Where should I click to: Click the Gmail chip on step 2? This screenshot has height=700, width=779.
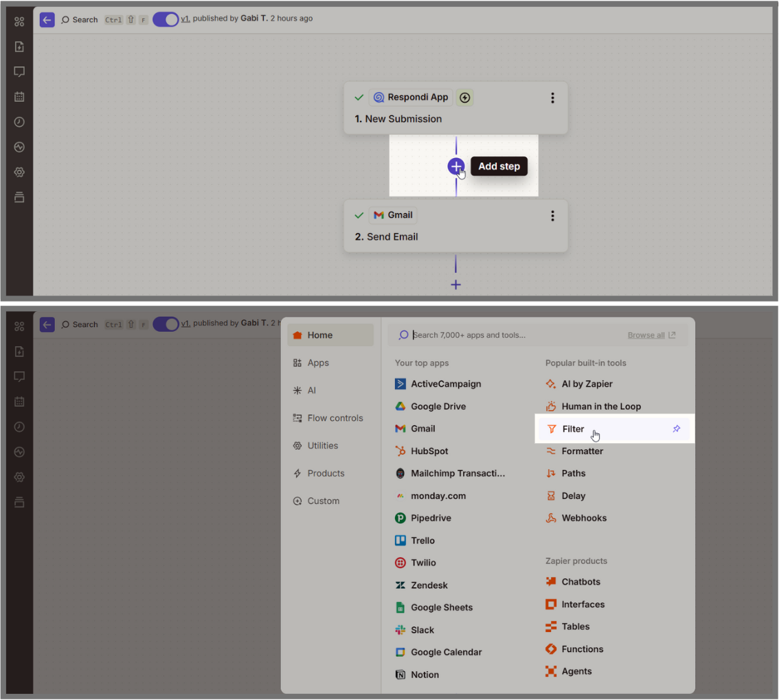tap(393, 215)
